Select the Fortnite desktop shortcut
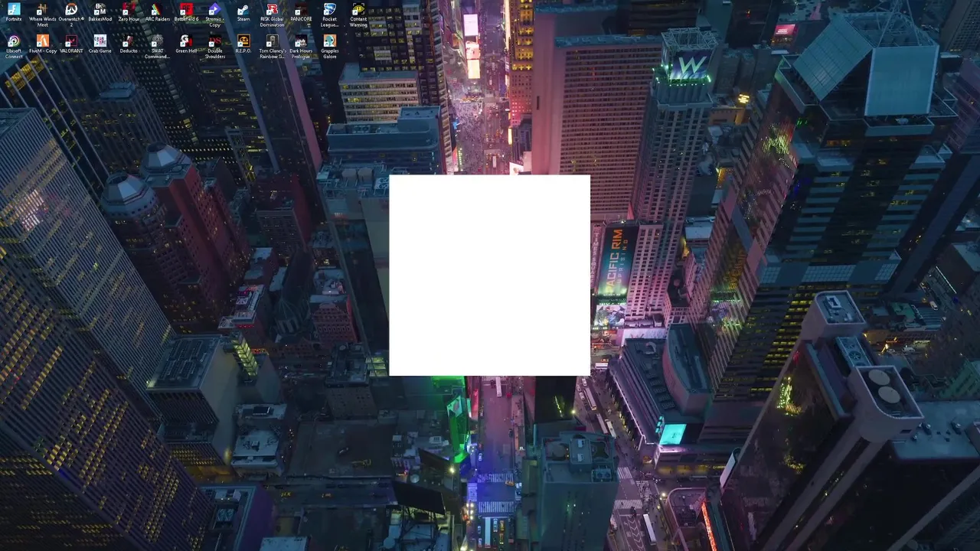 14,13
